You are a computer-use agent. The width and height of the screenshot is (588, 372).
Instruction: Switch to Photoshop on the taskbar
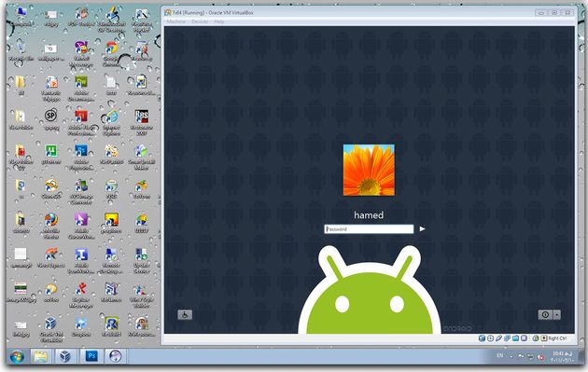(x=91, y=356)
